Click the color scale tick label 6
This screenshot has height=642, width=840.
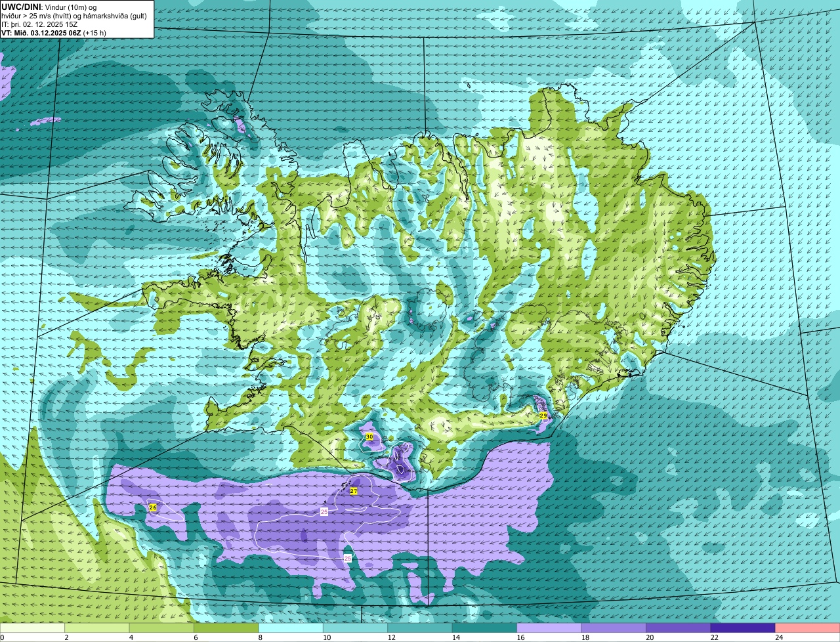click(x=196, y=637)
